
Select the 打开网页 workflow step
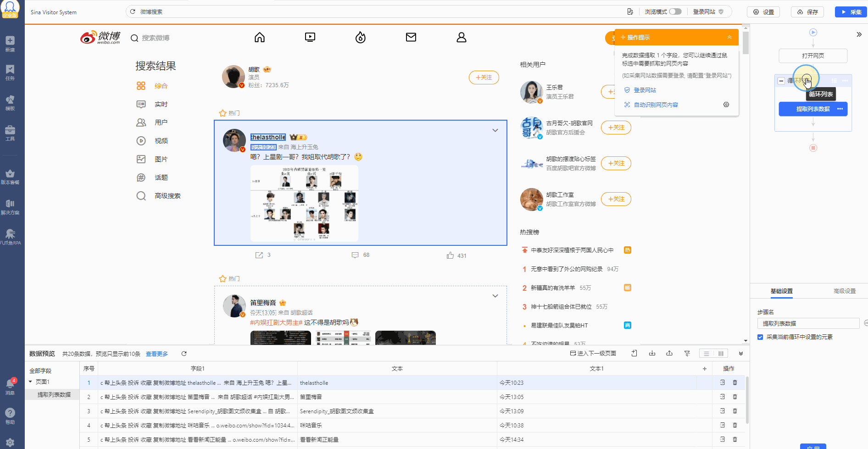[813, 55]
